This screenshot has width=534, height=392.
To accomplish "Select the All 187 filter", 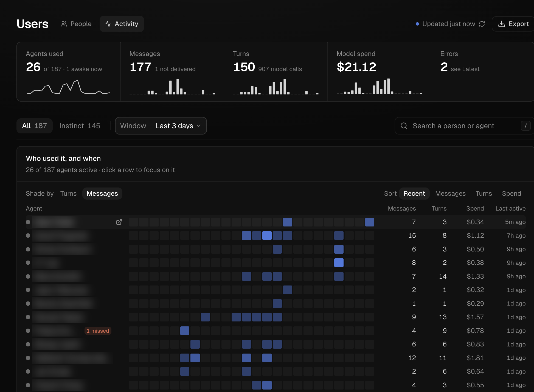I will [x=35, y=126].
